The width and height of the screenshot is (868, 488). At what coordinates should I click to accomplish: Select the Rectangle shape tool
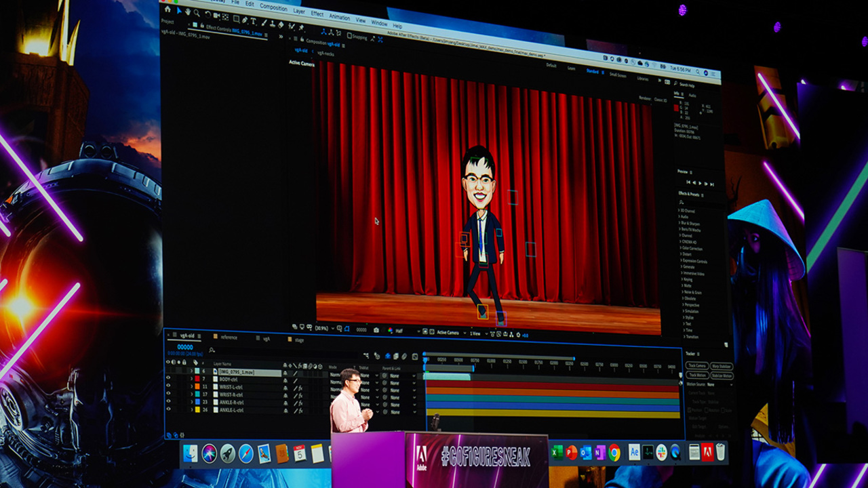236,18
